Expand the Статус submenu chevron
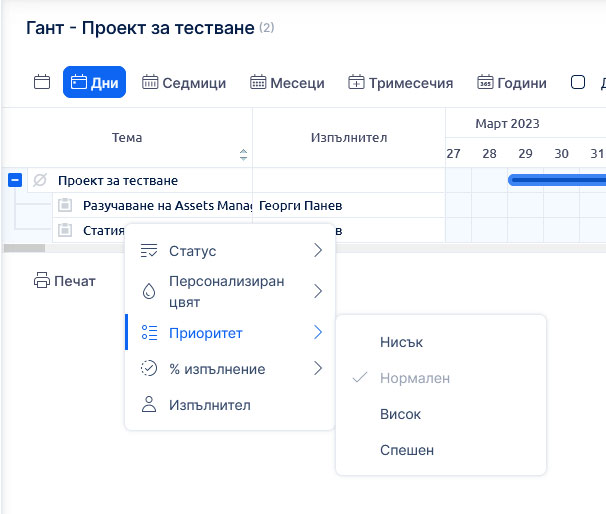The image size is (606, 514). tap(318, 250)
